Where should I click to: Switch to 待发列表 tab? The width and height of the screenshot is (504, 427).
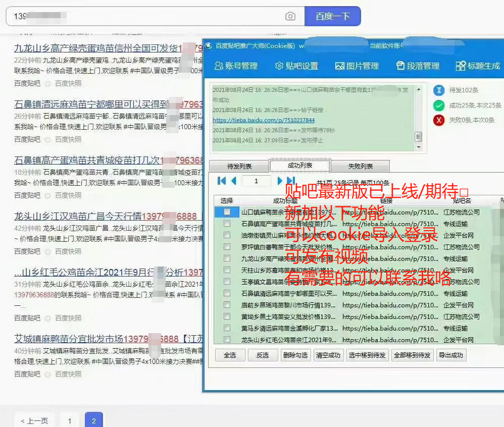pyautogui.click(x=239, y=166)
